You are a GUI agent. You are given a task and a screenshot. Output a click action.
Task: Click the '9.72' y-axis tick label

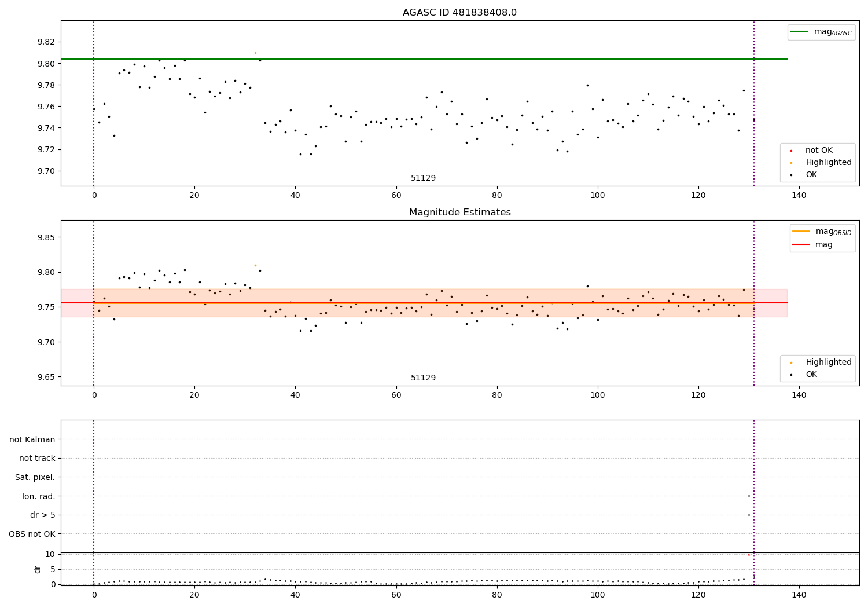point(46,149)
